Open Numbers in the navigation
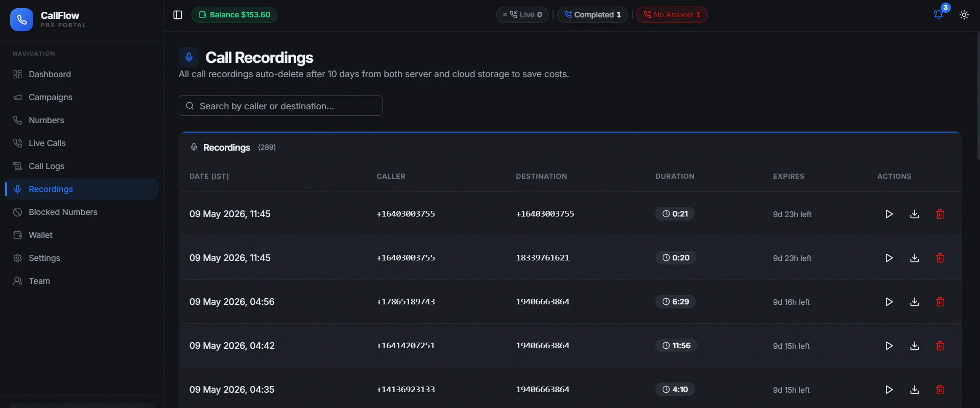Image resolution: width=980 pixels, height=408 pixels. pos(82,120)
